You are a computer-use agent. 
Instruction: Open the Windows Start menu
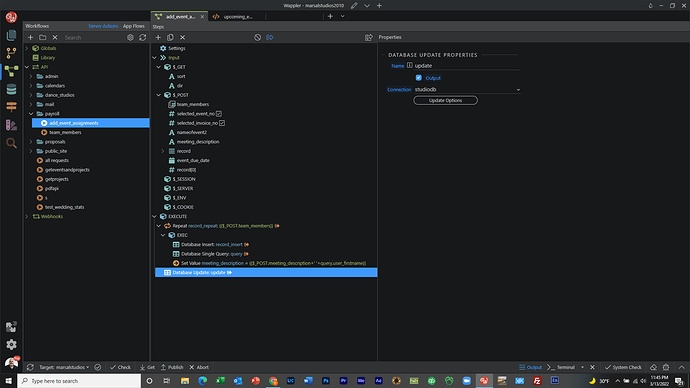pyautogui.click(x=8, y=381)
